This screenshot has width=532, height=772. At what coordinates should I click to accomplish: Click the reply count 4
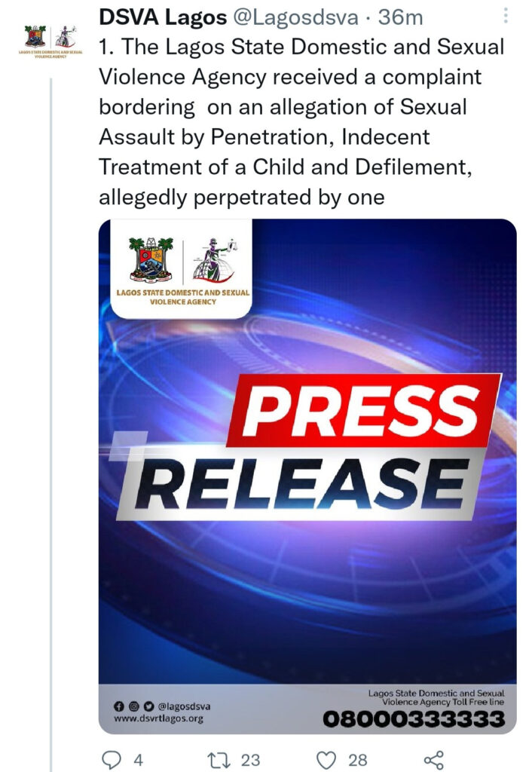tap(139, 760)
